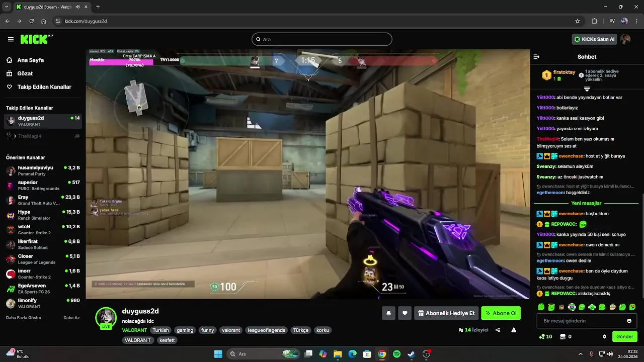
Task: Open the Kick hamburger menu
Action: [11, 39]
